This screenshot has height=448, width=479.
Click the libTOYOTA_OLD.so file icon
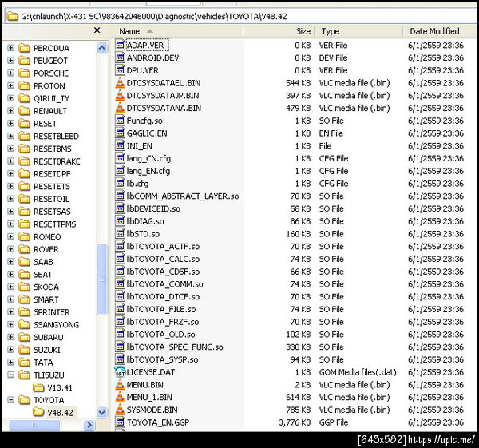(121, 334)
